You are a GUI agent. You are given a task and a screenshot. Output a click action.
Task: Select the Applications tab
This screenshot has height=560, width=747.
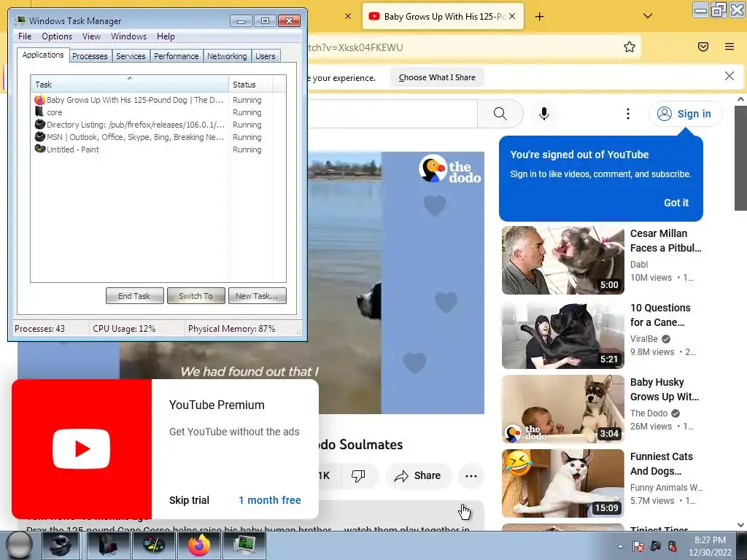pyautogui.click(x=43, y=55)
